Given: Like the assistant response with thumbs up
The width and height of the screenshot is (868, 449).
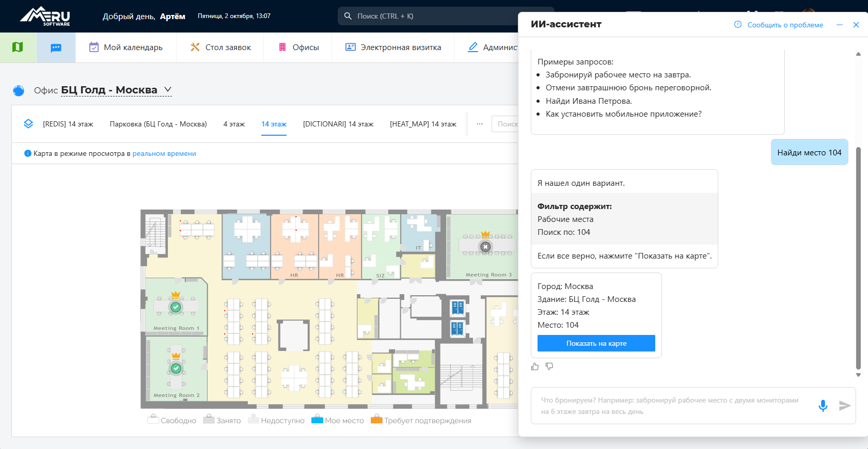Looking at the screenshot, I should 535,366.
